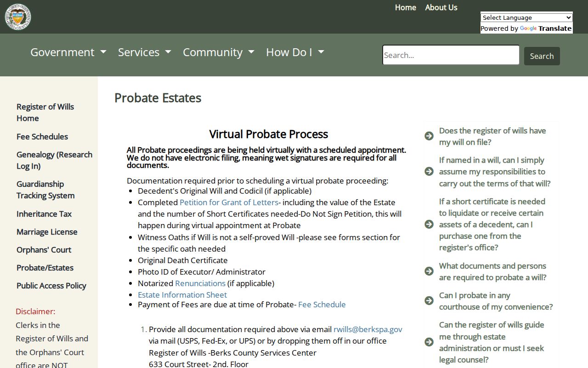The height and width of the screenshot is (368, 588).
Task: Click the rwills@berkspa.gov email link
Action: [x=368, y=329]
